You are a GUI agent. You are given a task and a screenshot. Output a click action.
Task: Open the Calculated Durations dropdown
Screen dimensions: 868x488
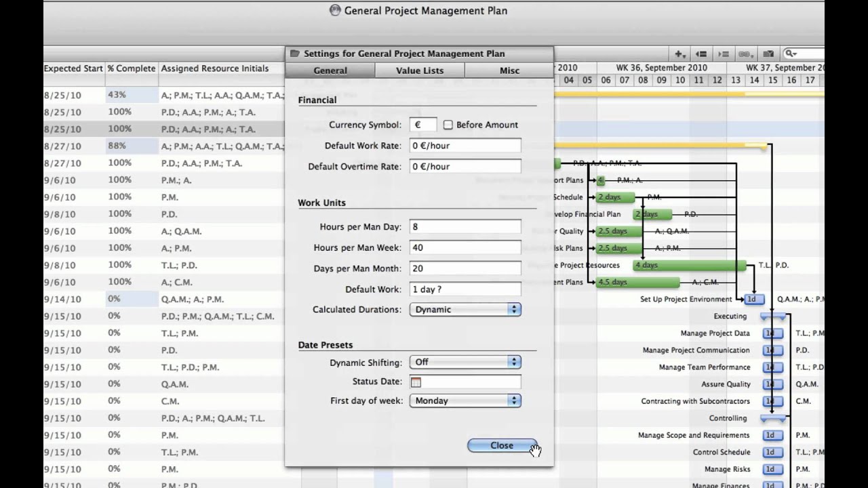pyautogui.click(x=465, y=310)
